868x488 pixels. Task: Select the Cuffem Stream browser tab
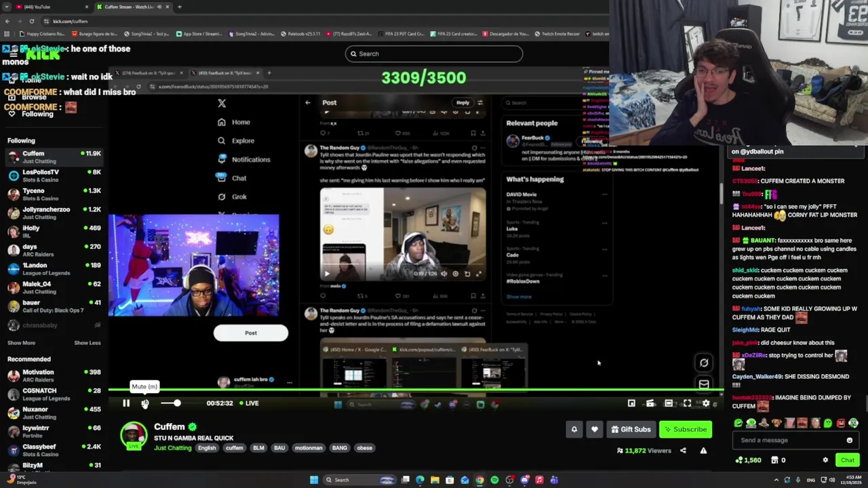pyautogui.click(x=132, y=7)
